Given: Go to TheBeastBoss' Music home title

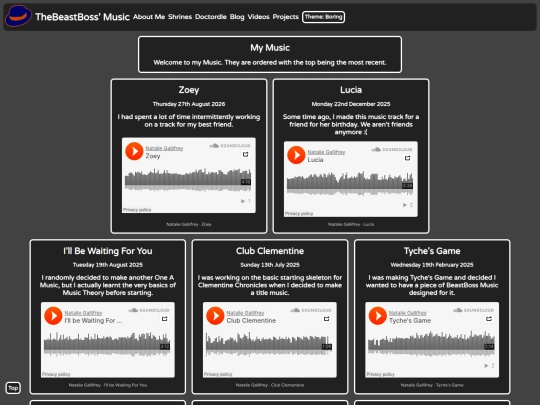Looking at the screenshot, I should coord(82,17).
